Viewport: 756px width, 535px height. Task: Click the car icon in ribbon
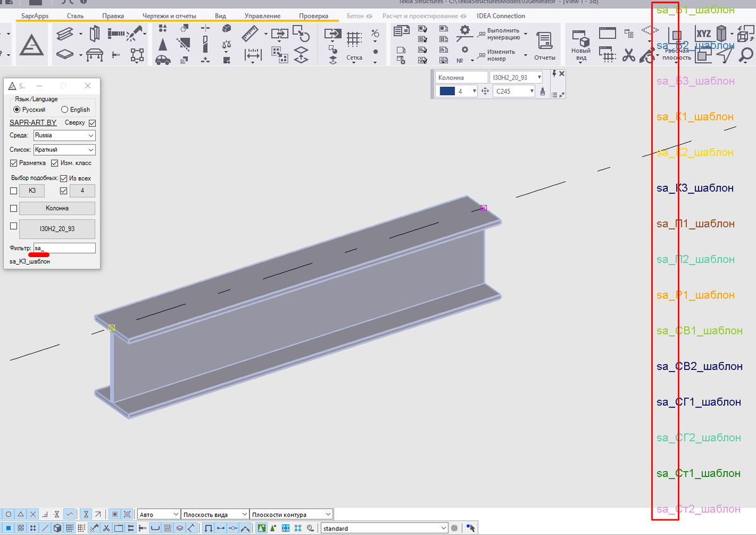coord(163,60)
